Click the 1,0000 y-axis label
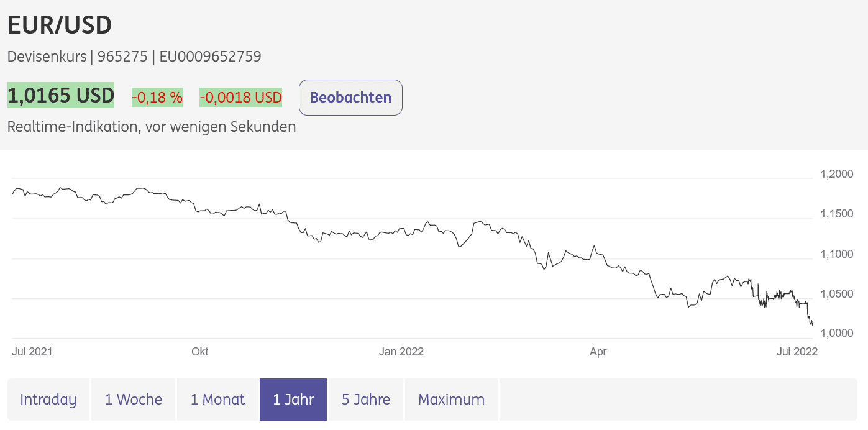Screen dimensions: 868x430 tap(837, 334)
